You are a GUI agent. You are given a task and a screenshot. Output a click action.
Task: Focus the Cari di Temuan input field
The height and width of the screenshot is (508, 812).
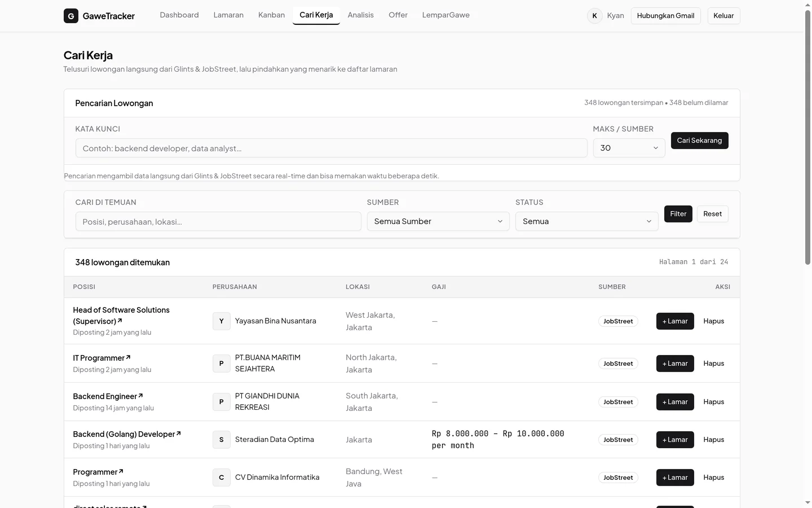click(x=218, y=221)
